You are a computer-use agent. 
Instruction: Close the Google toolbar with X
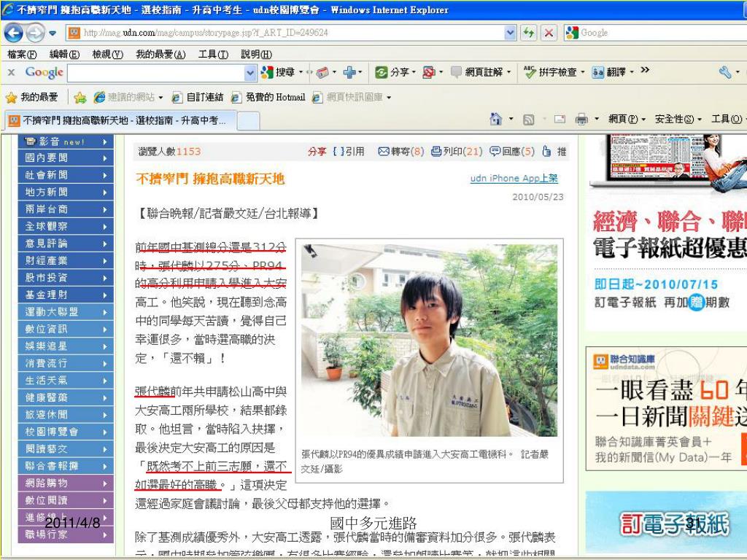pyautogui.click(x=12, y=72)
